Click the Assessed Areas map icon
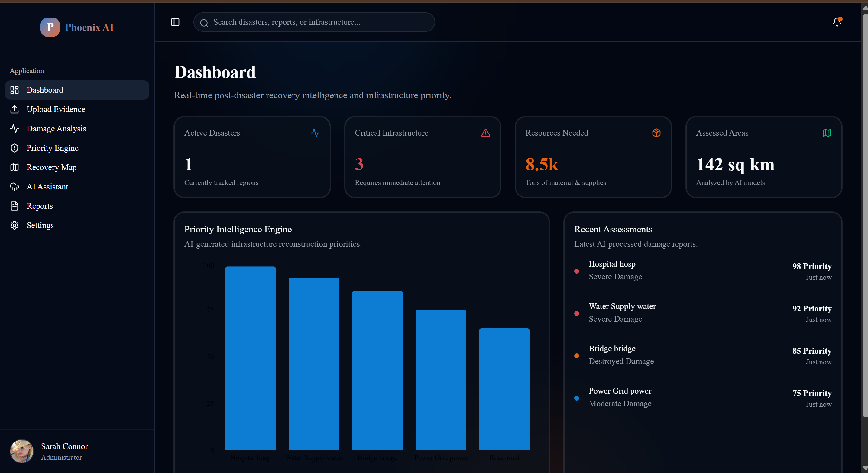 827,133
